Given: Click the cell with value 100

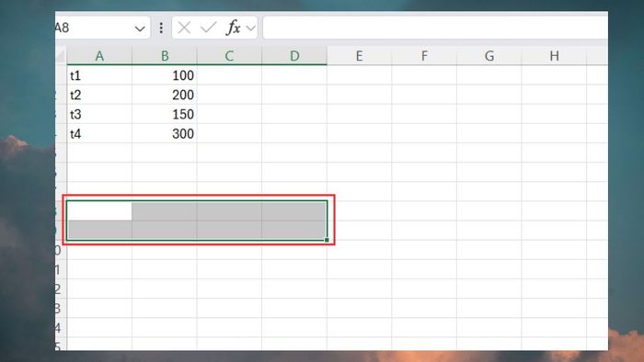Looking at the screenshot, I should (x=165, y=75).
